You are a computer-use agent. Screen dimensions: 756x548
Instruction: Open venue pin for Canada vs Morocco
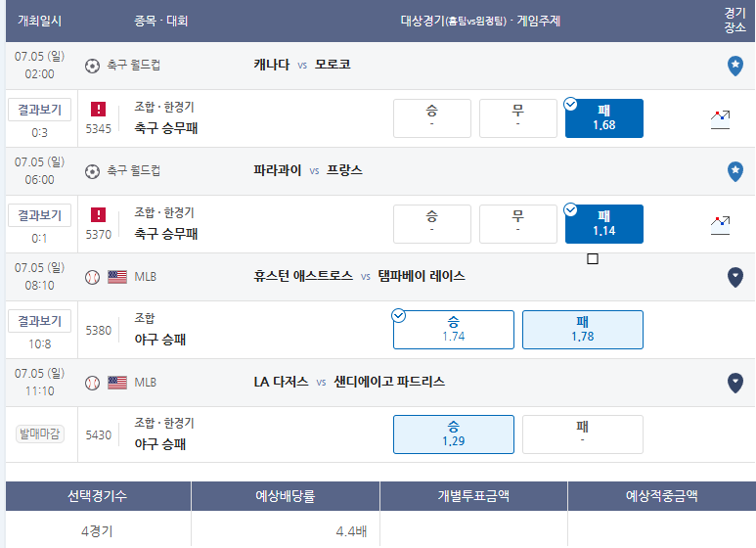tap(734, 66)
